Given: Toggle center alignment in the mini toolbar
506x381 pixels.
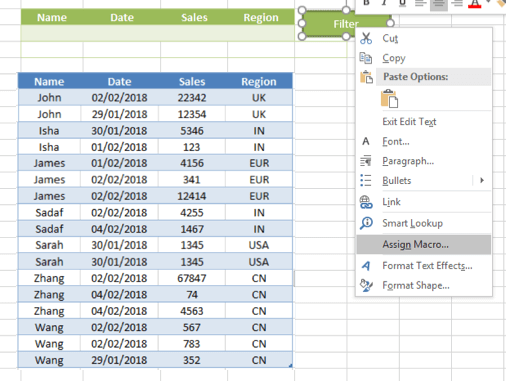Looking at the screenshot, I should [x=439, y=3].
